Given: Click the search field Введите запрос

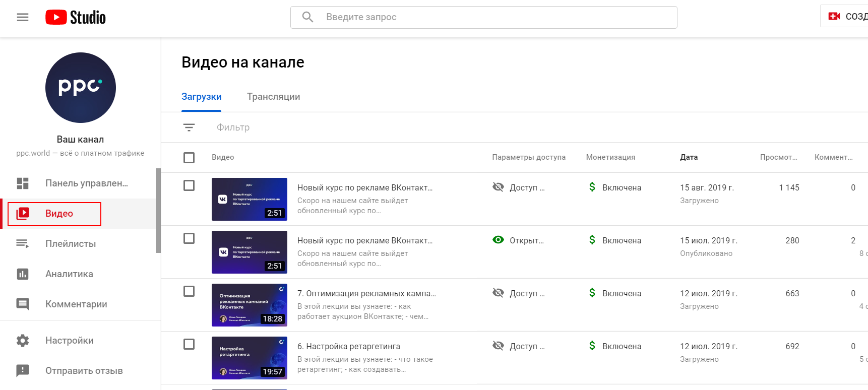Looking at the screenshot, I should 484,17.
